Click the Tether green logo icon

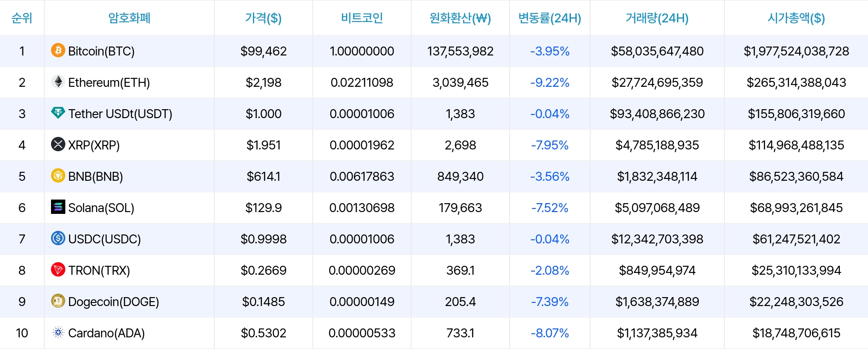pyautogui.click(x=58, y=113)
